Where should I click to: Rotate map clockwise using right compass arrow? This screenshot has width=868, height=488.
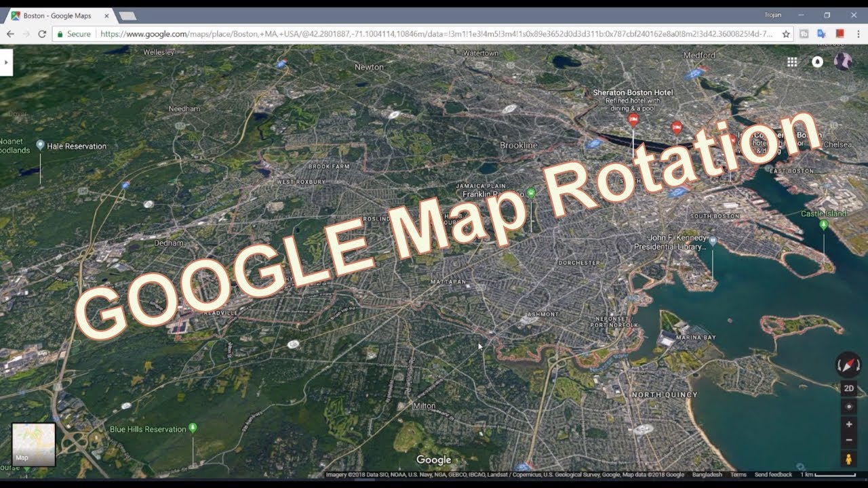(x=857, y=366)
